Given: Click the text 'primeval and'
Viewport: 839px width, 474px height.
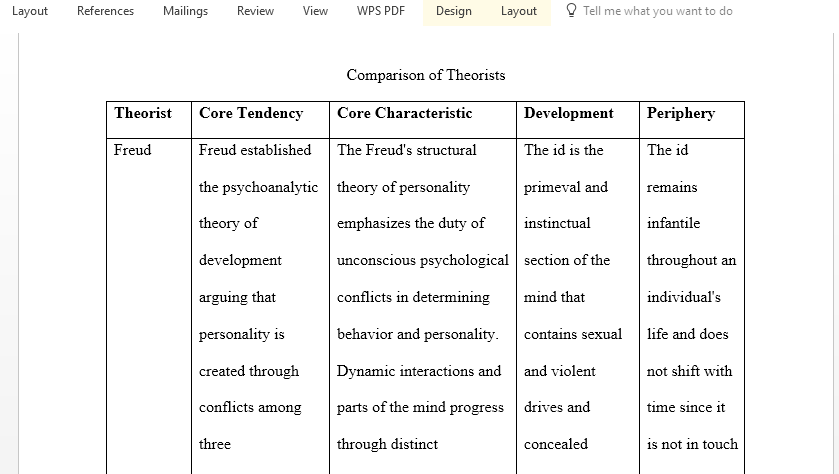Looking at the screenshot, I should click(x=566, y=187).
